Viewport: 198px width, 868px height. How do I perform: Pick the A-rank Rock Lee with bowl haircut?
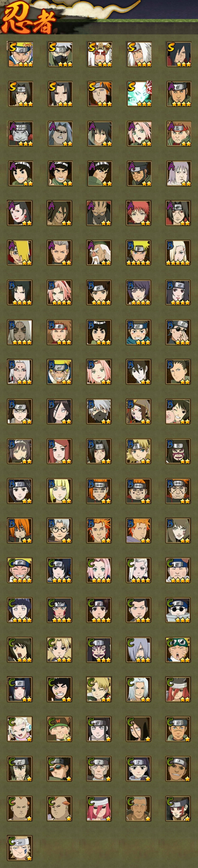[x=20, y=173]
